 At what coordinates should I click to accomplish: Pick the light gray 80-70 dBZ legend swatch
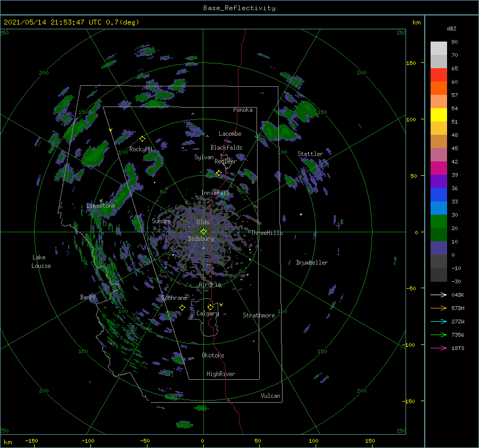(439, 48)
